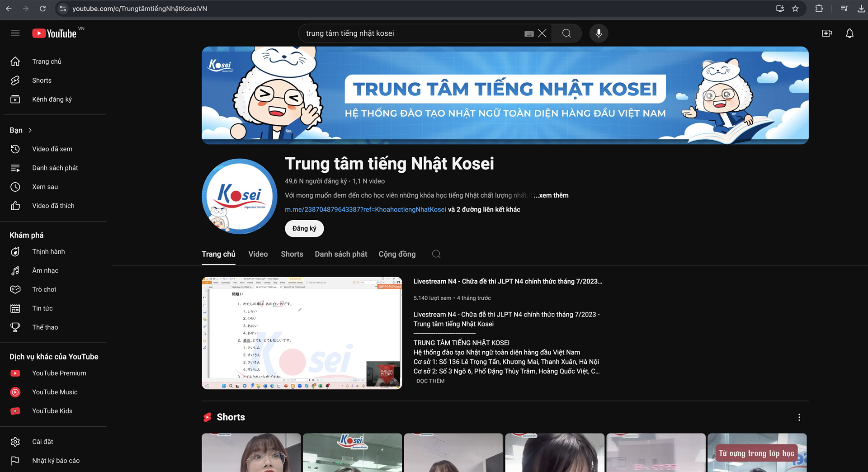Open the Create video icon

pos(827,33)
